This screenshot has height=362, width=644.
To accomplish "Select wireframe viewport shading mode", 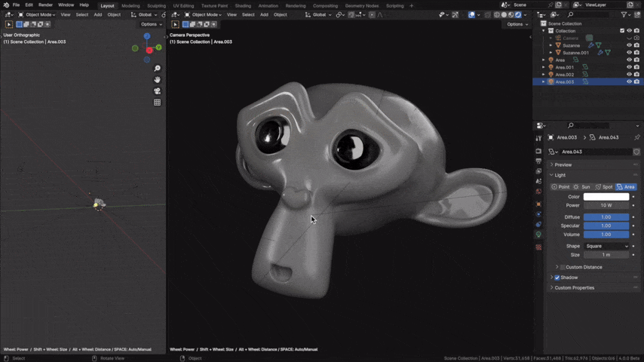I will tap(497, 15).
